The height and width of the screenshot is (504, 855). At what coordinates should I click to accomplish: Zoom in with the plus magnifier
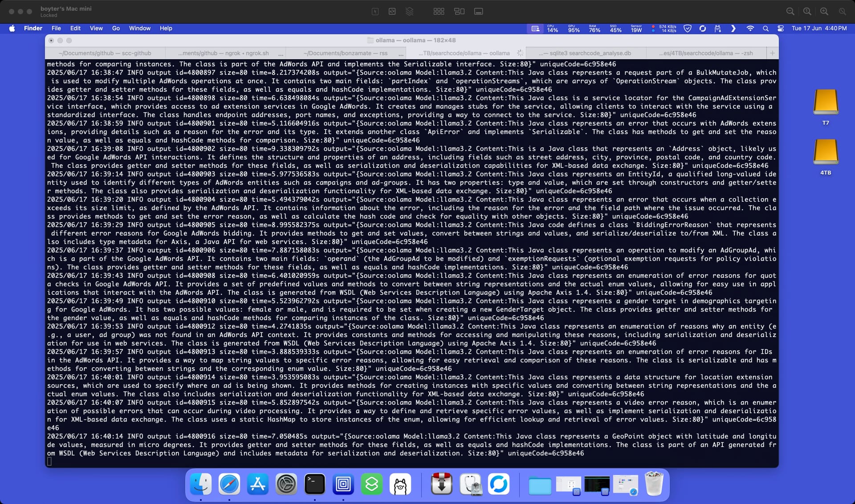click(824, 12)
